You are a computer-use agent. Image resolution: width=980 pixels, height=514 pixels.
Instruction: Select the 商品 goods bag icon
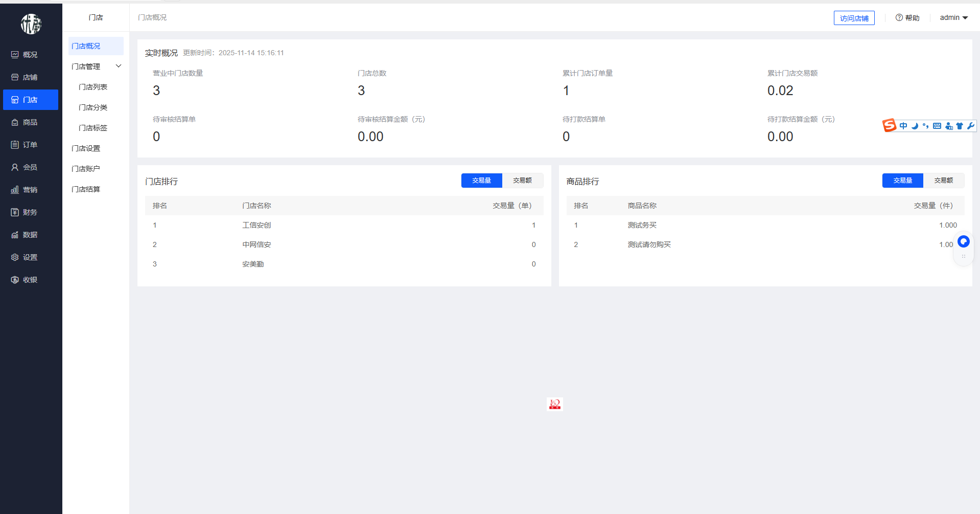[x=15, y=122]
